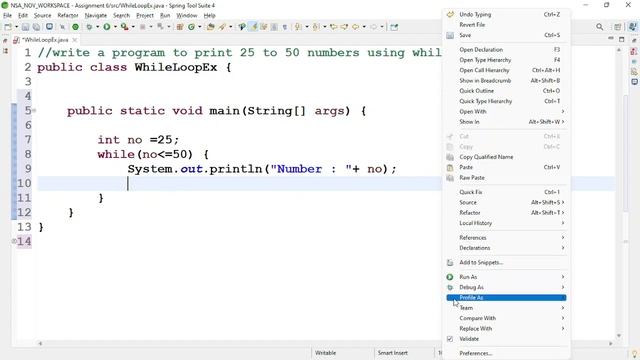Click the Smart Insert status bar entry
The width and height of the screenshot is (640, 360).
(393, 353)
